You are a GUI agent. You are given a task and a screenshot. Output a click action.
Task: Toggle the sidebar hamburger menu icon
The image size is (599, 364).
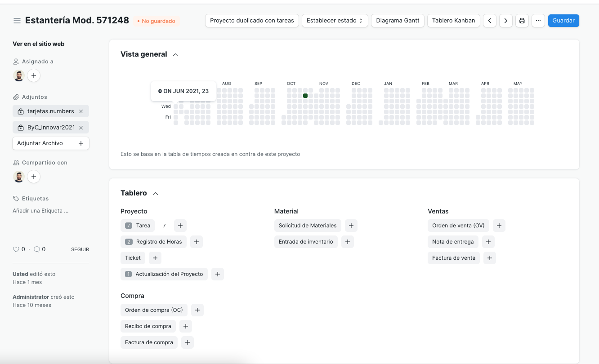[17, 21]
